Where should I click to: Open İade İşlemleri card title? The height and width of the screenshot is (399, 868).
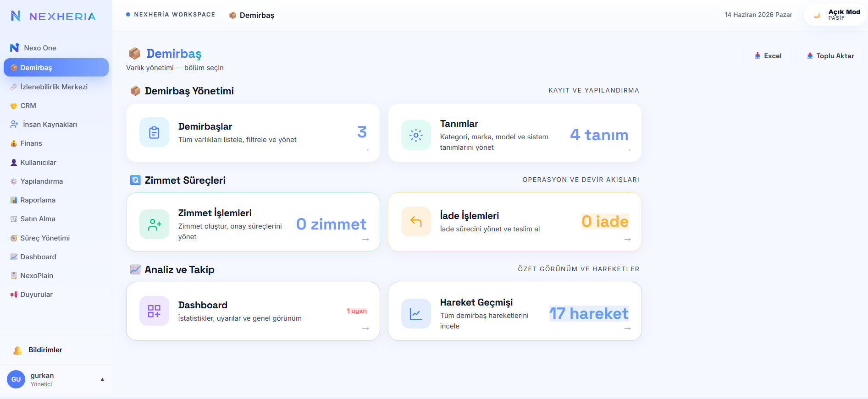click(470, 216)
